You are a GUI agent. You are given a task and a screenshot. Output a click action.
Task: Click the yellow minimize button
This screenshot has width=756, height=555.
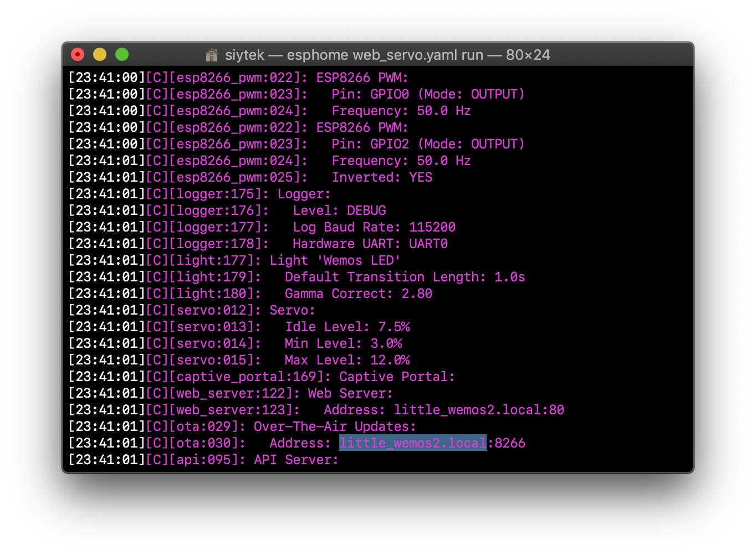pyautogui.click(x=100, y=54)
